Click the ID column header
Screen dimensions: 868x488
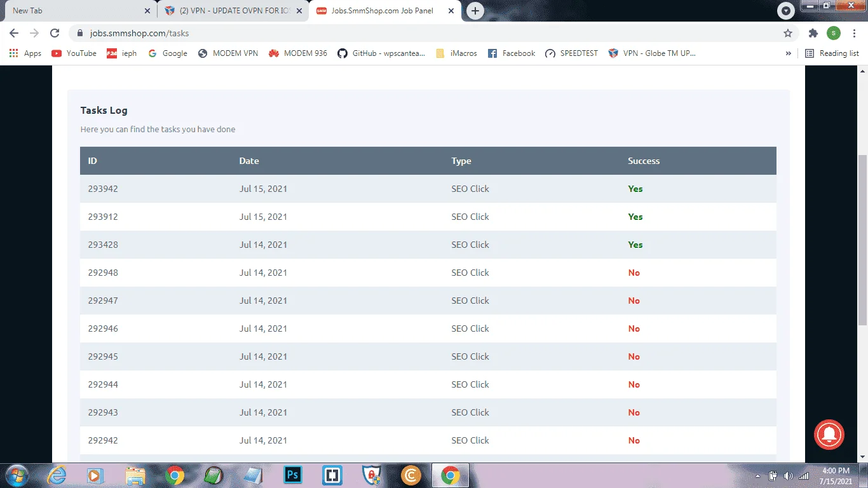tap(93, 161)
